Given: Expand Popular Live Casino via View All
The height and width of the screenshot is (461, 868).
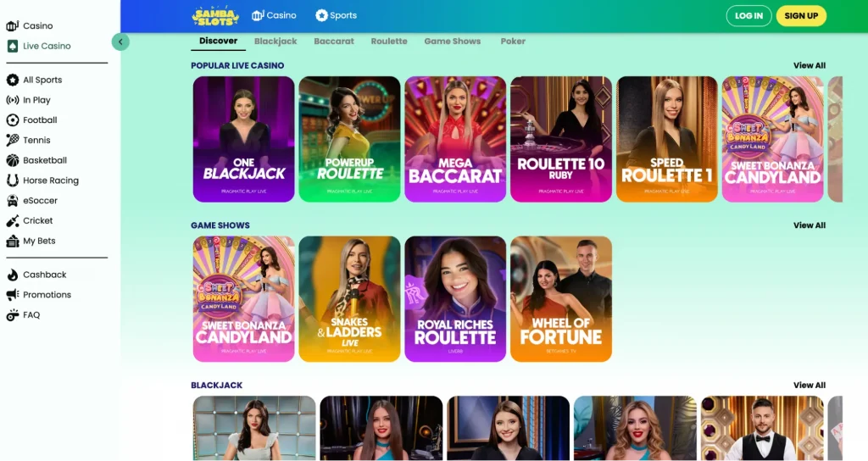Looking at the screenshot, I should pyautogui.click(x=809, y=65).
